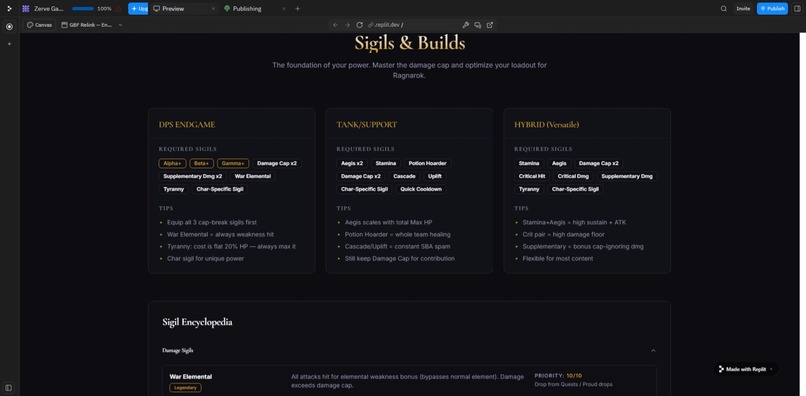Click the blue Publish button
This screenshot has width=806, height=396.
[772, 9]
